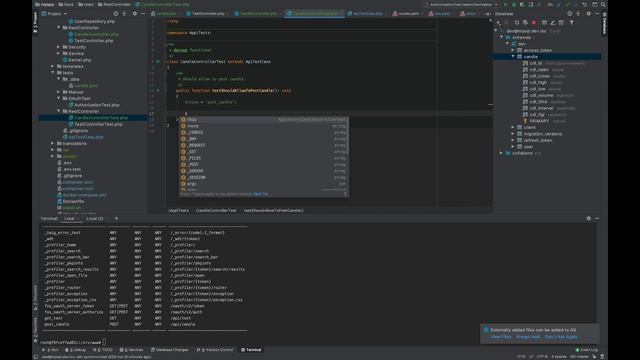Select cdl_interval column in Database tree
The width and height of the screenshot is (640, 360).
(541, 108)
